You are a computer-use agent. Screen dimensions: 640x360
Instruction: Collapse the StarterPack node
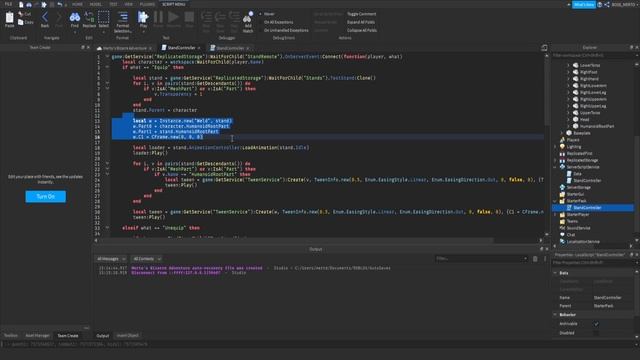pyautogui.click(x=555, y=201)
